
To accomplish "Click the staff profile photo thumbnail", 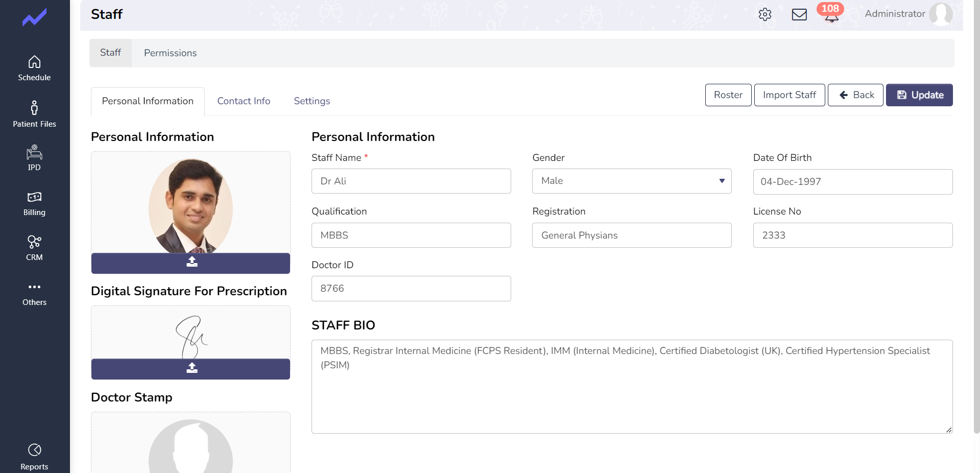I will tap(190, 206).
